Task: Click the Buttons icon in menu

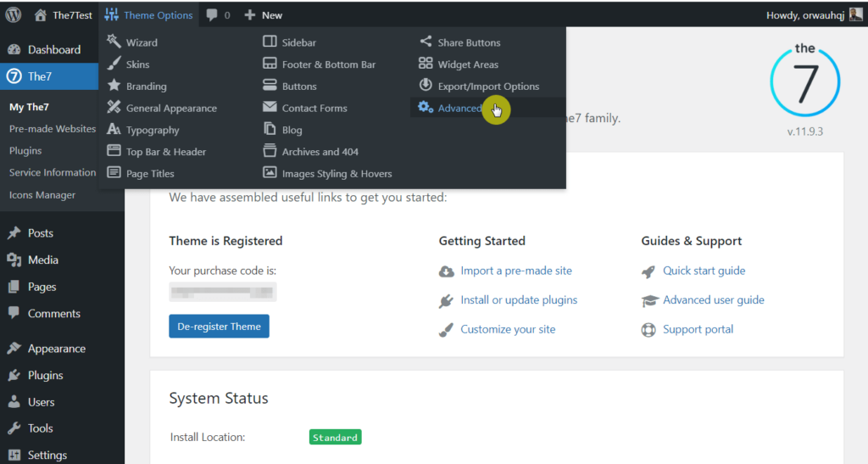Action: click(270, 86)
